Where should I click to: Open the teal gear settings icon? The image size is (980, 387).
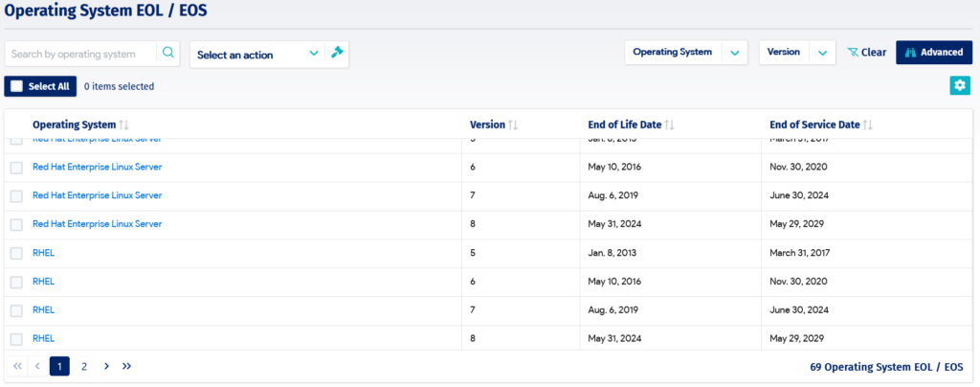coord(960,85)
